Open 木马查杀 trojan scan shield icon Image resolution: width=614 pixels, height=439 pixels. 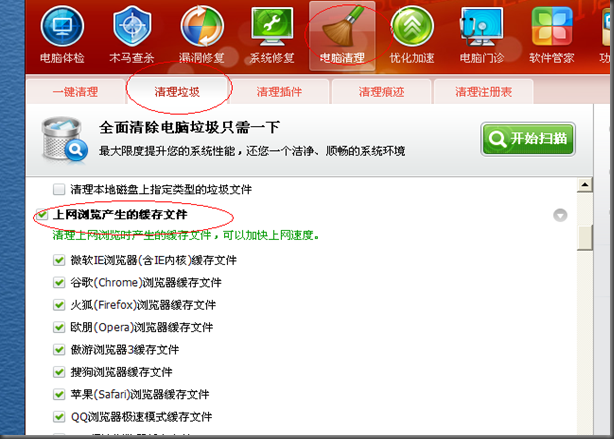[132, 34]
